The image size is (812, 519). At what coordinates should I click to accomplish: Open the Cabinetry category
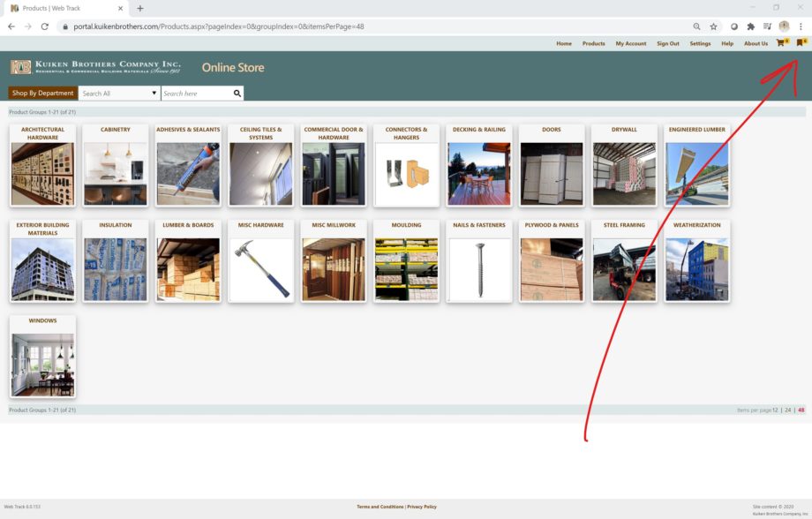[116, 165]
